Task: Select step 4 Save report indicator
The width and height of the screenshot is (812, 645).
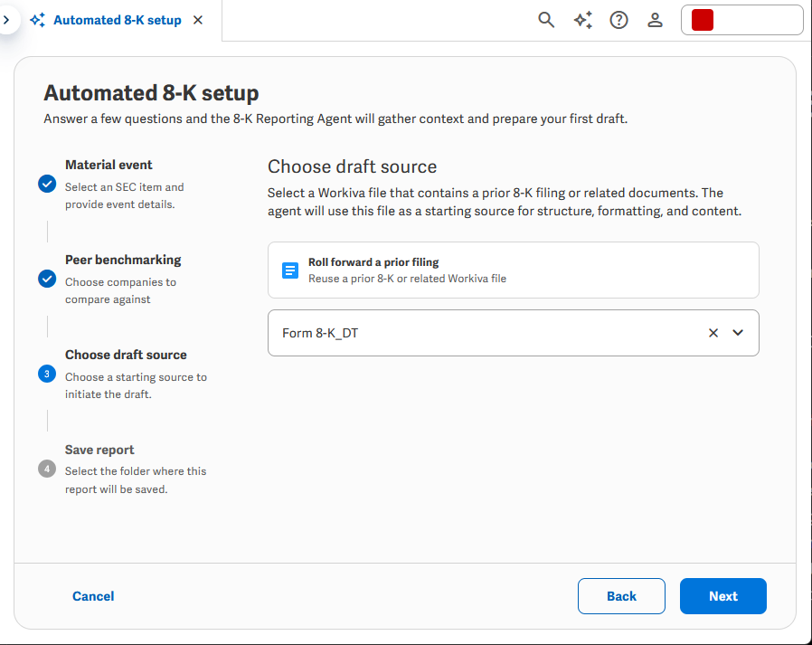Action: pyautogui.click(x=47, y=469)
